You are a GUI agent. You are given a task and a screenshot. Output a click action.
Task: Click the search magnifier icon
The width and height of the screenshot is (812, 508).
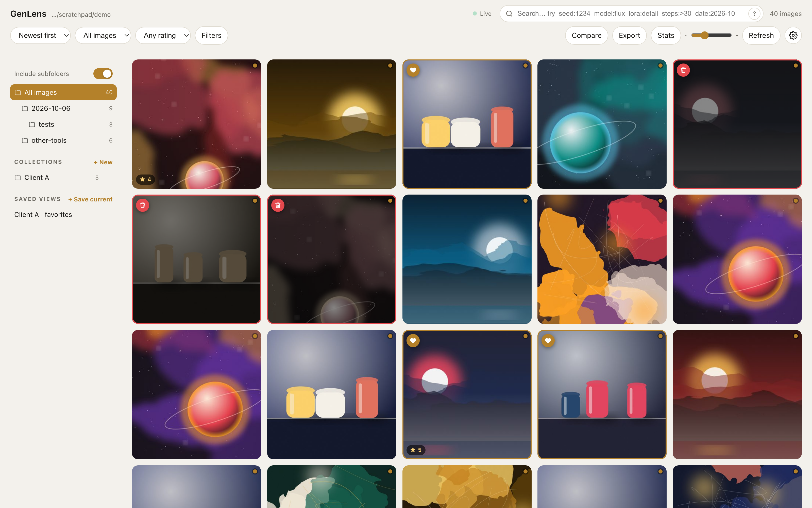click(509, 14)
